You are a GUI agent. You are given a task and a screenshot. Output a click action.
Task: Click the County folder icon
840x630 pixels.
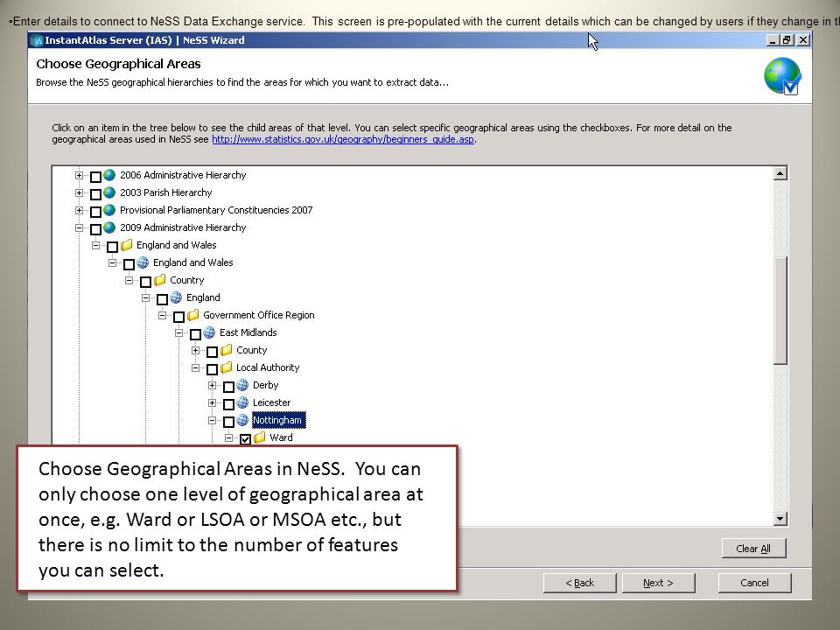point(226,350)
